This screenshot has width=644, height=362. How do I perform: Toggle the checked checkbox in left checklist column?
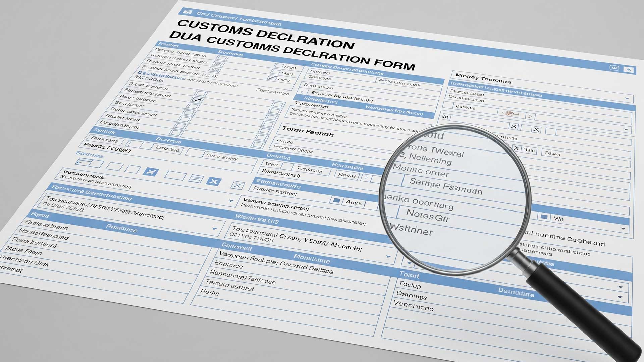click(x=197, y=100)
